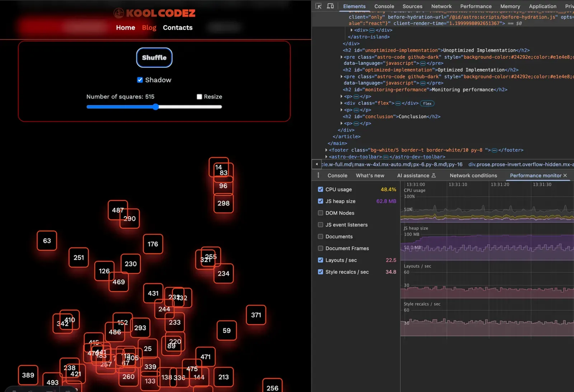574x392 pixels.
Task: Click the KOOL CODEZ logo
Action: pos(154,13)
